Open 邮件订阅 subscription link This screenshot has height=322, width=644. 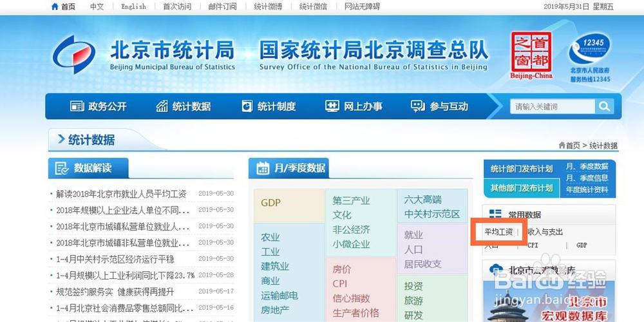coord(223,6)
